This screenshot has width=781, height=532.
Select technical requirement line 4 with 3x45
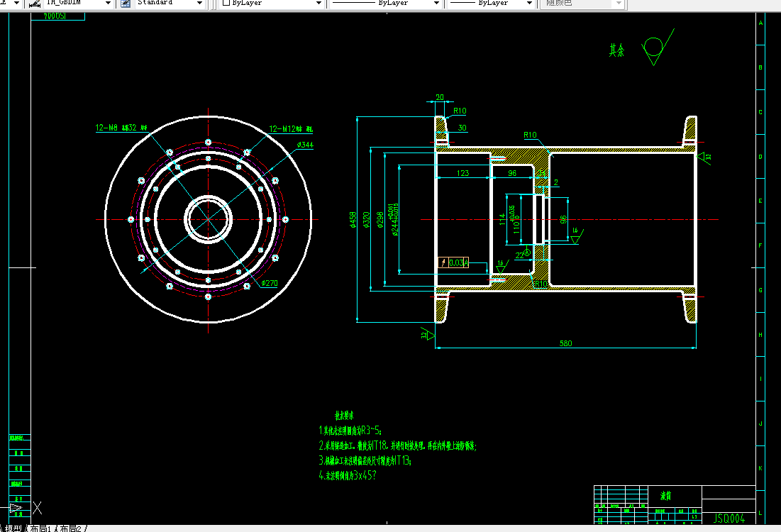[x=347, y=475]
